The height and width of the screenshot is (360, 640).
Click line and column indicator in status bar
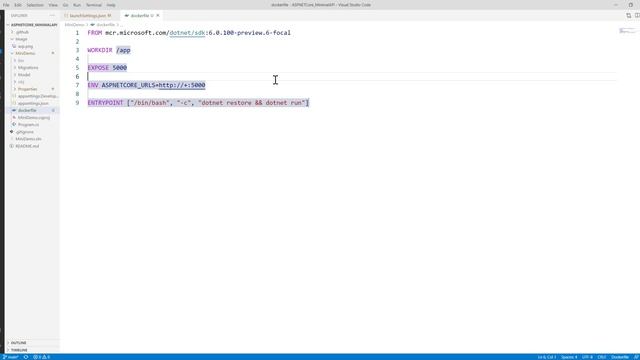click(547, 357)
